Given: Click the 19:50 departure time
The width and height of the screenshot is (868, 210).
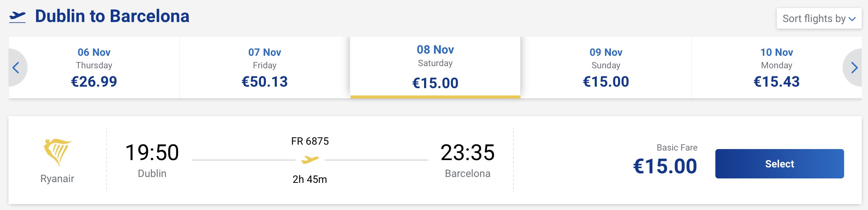Looking at the screenshot, I should point(152,152).
